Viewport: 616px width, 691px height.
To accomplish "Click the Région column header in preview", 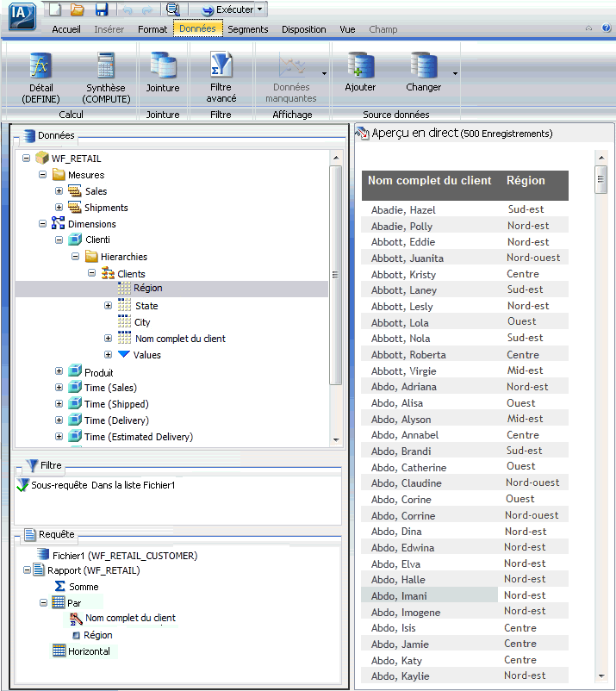I will tap(526, 181).
